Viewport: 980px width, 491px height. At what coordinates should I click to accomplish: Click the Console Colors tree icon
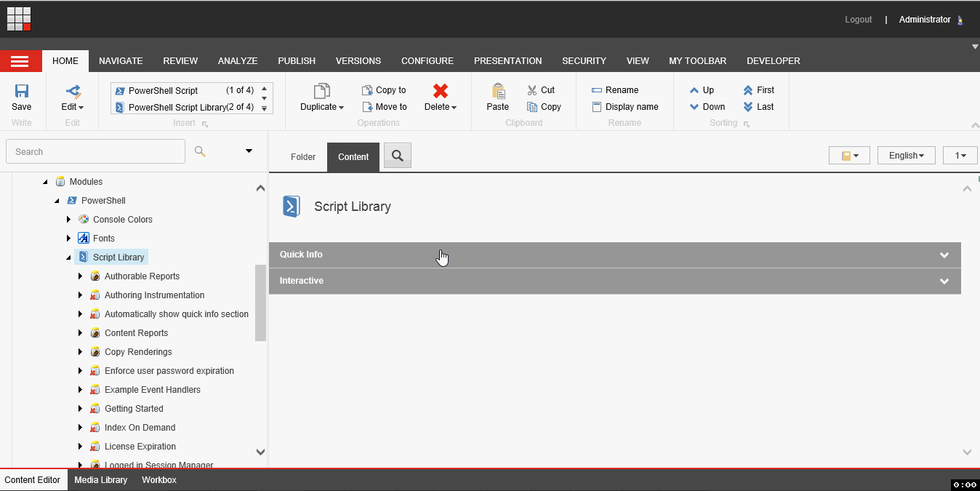(84, 220)
